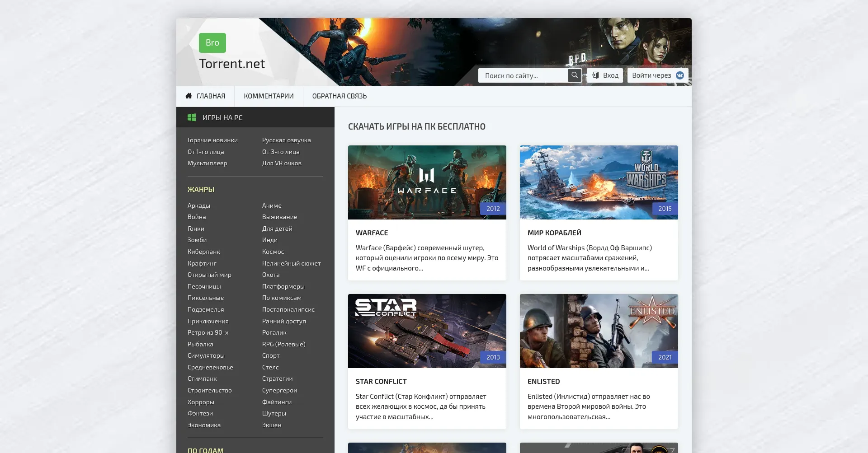Screen dimensions: 868x453
Task: Select the Киберпанк genre
Action: click(x=204, y=252)
